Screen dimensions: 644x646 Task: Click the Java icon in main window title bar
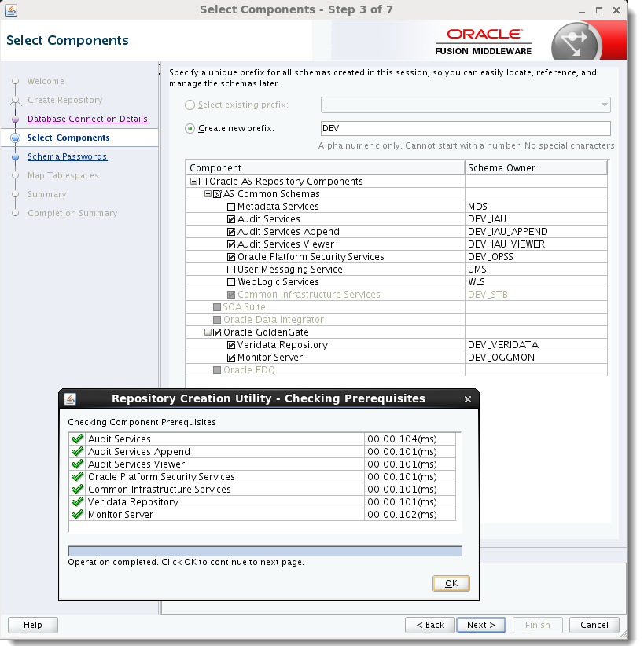[x=11, y=10]
